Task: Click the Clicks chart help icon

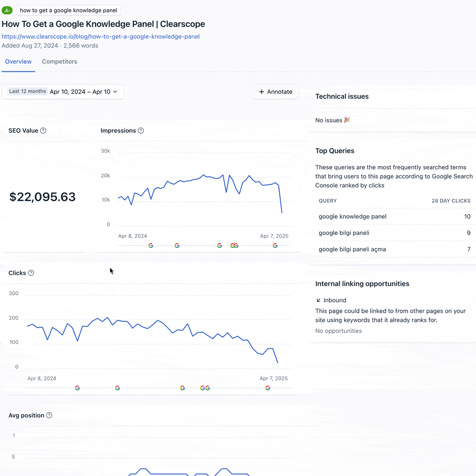Action: tap(31, 273)
